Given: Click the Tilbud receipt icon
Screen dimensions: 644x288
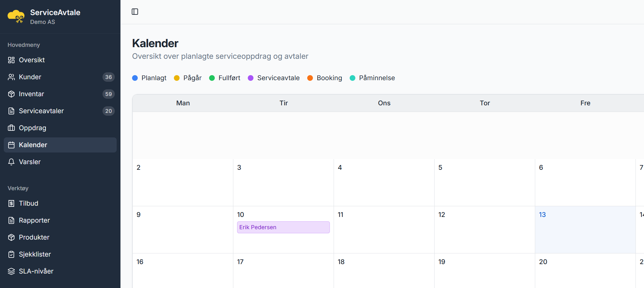Looking at the screenshot, I should [11, 203].
